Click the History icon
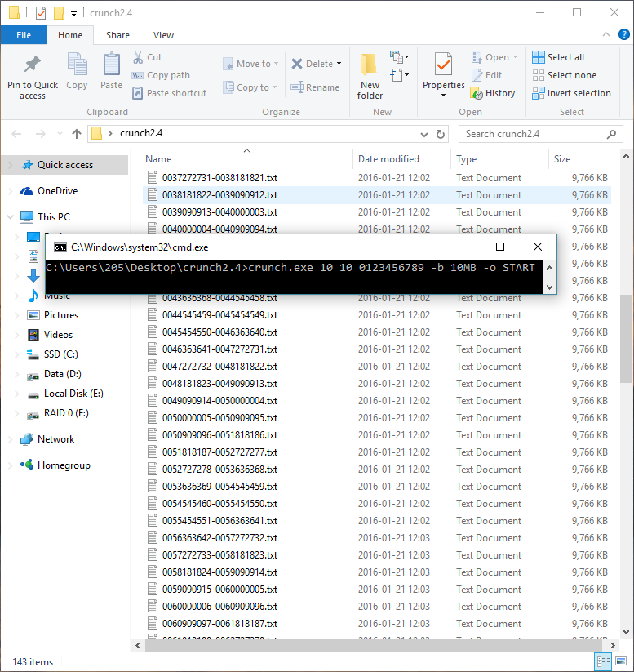Viewport: 634px width, 672px height. tap(477, 93)
